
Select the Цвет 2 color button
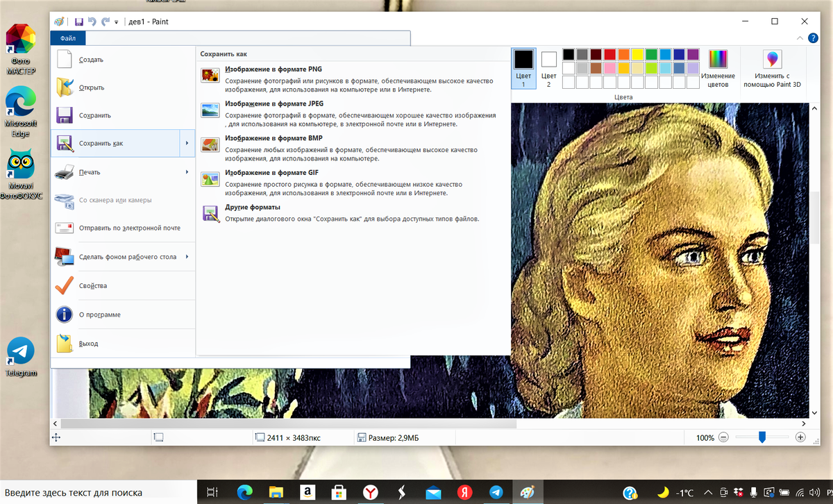(549, 68)
